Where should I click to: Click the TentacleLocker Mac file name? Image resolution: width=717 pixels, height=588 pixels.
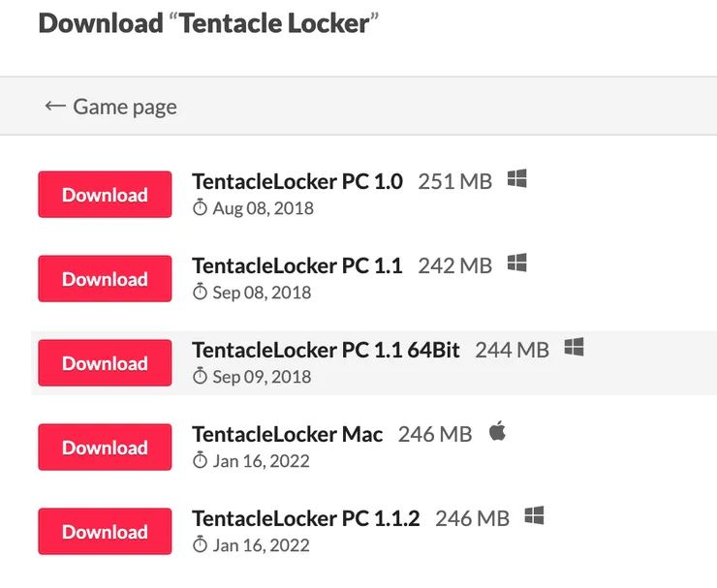(x=287, y=434)
